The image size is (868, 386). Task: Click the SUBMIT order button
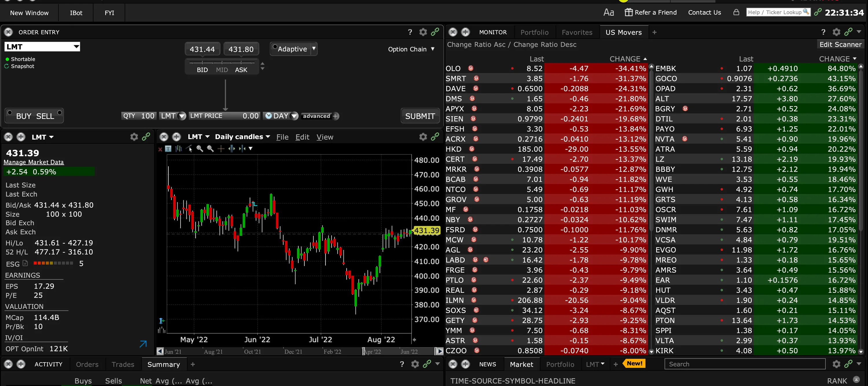click(x=420, y=116)
